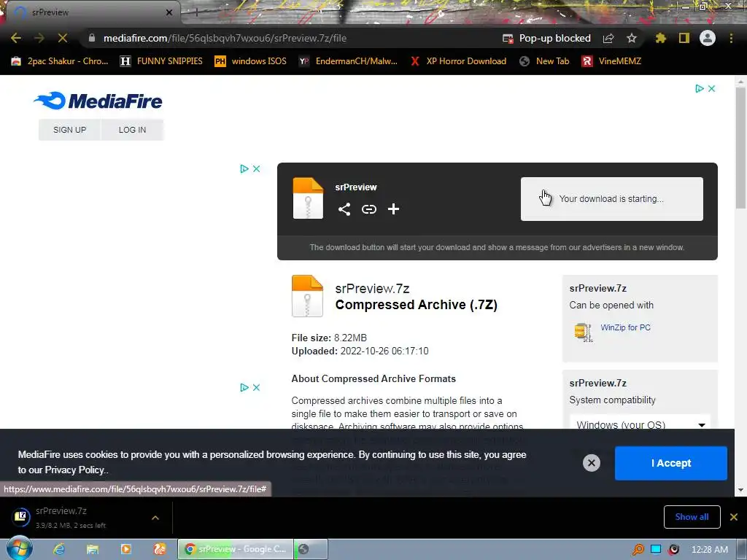Click the round tray icon next to the clock
Image resolution: width=747 pixels, height=560 pixels.
point(673,550)
